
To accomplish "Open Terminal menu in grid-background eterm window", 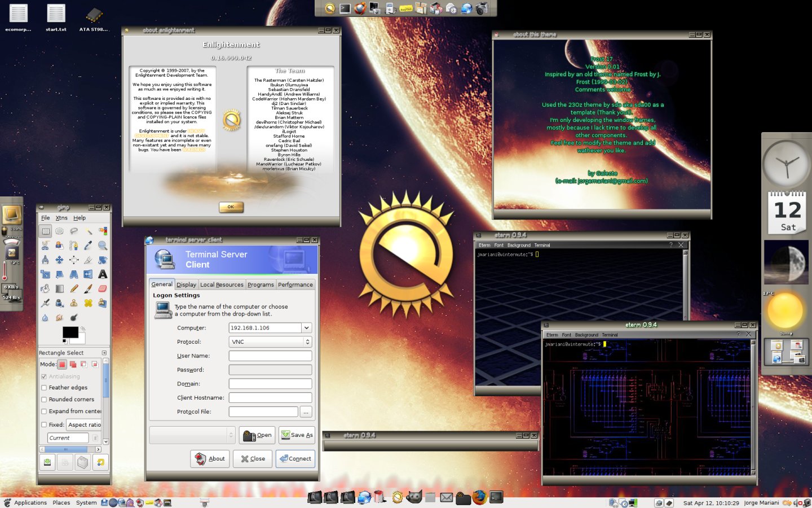I will (x=542, y=245).
